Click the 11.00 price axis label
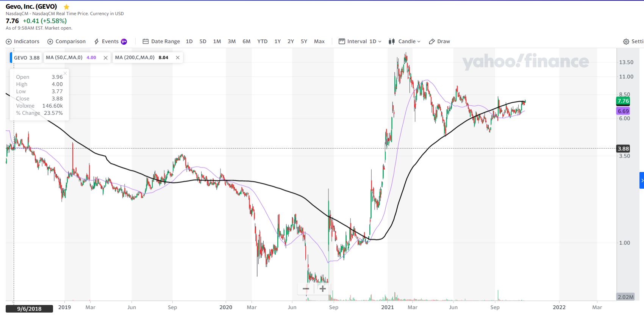 point(626,77)
